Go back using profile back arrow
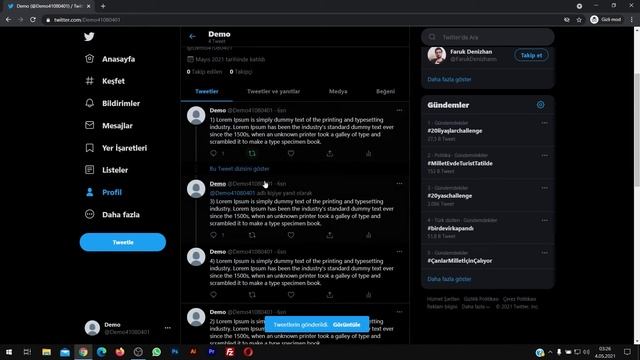This screenshot has width=640, height=360. point(193,37)
